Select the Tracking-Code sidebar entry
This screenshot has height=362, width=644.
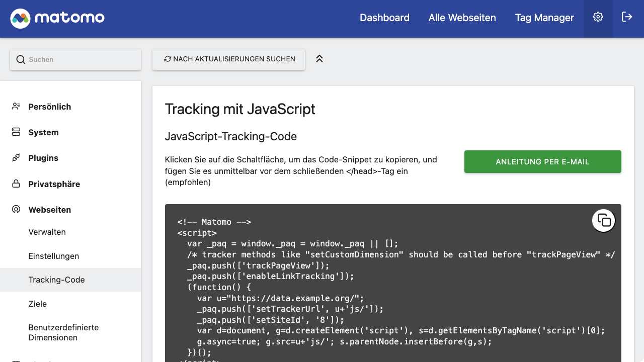click(x=70, y=280)
